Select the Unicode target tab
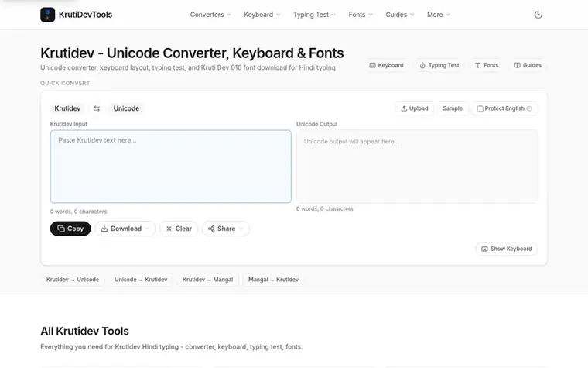Screen dimensions: 588x368 pyautogui.click(x=126, y=108)
